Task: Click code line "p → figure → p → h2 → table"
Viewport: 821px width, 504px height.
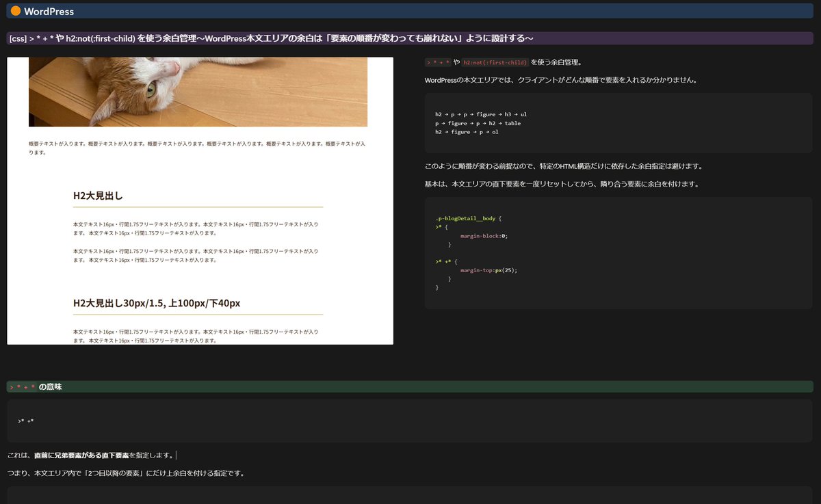Action: point(478,123)
